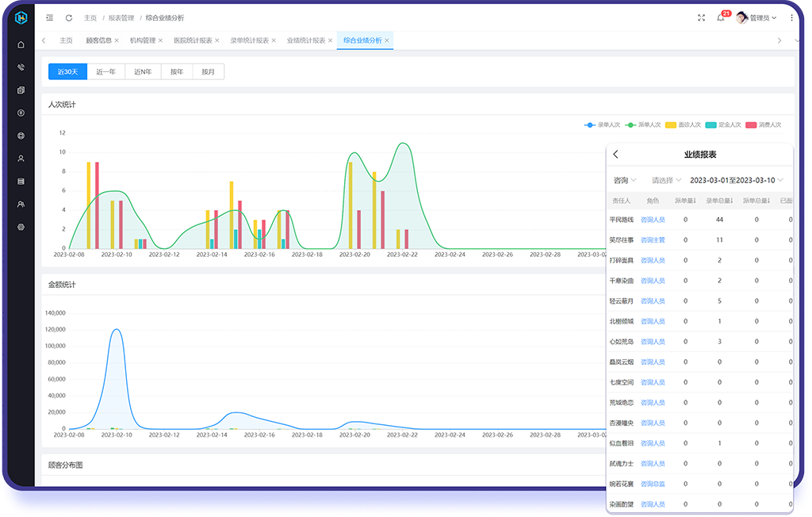Switch to the 主页 tab
The height and width of the screenshot is (517, 812).
[67, 40]
